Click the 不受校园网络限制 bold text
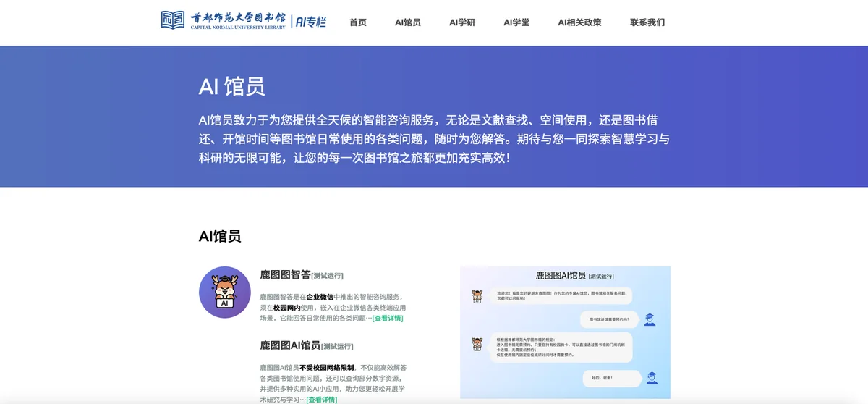Viewport: 868px width, 404px height. (x=326, y=368)
